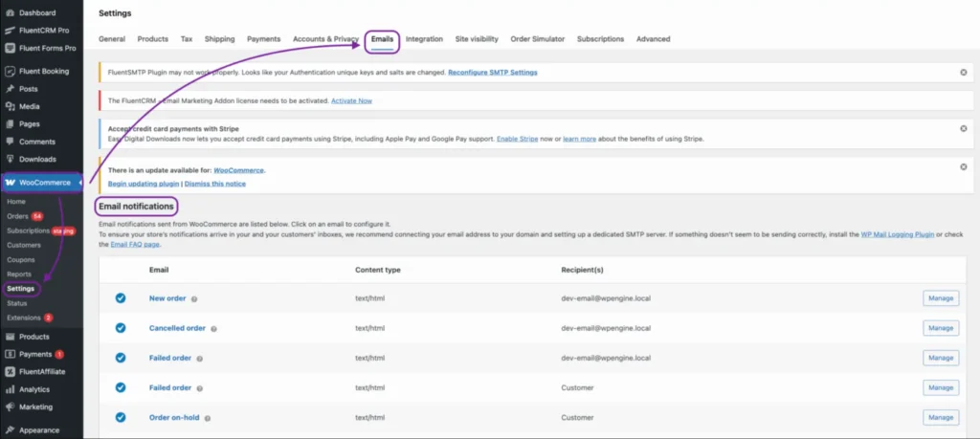980x439 pixels.
Task: Open the Subscriptions settings tab
Action: (x=601, y=38)
